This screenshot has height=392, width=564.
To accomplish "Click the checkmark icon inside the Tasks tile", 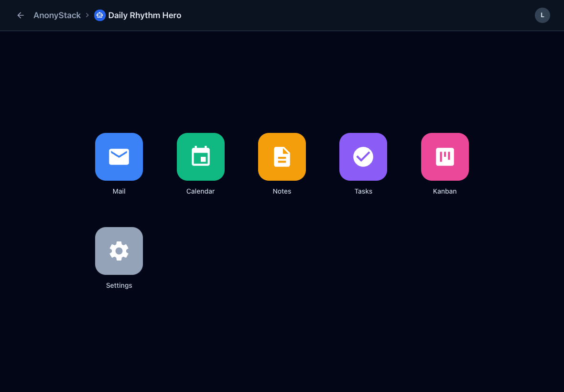I will point(363,157).
